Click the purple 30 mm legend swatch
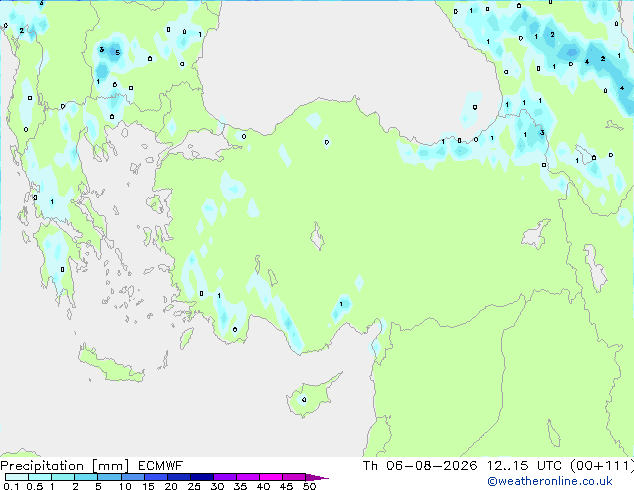This screenshot has width=634, height=490. point(225,477)
